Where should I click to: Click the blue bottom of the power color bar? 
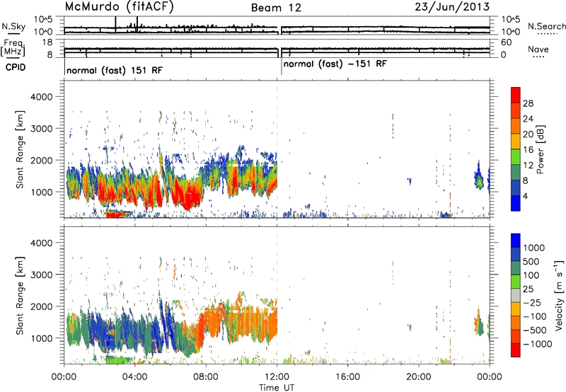tap(516, 203)
